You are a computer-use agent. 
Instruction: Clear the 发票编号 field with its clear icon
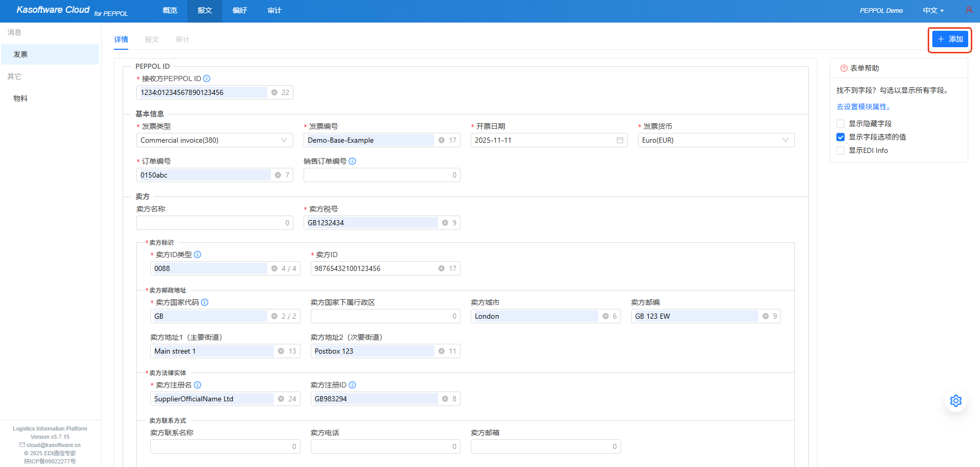click(442, 140)
